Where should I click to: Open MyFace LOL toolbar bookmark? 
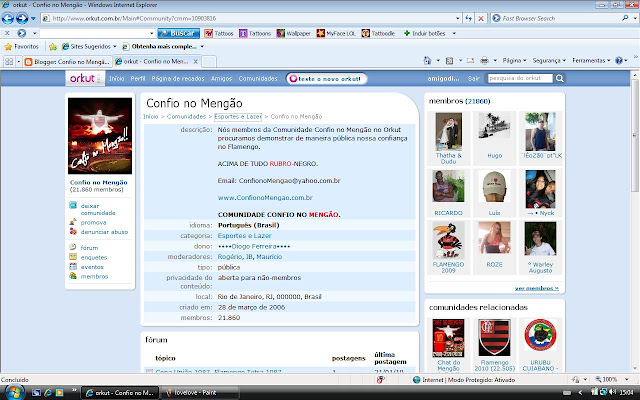point(336,33)
